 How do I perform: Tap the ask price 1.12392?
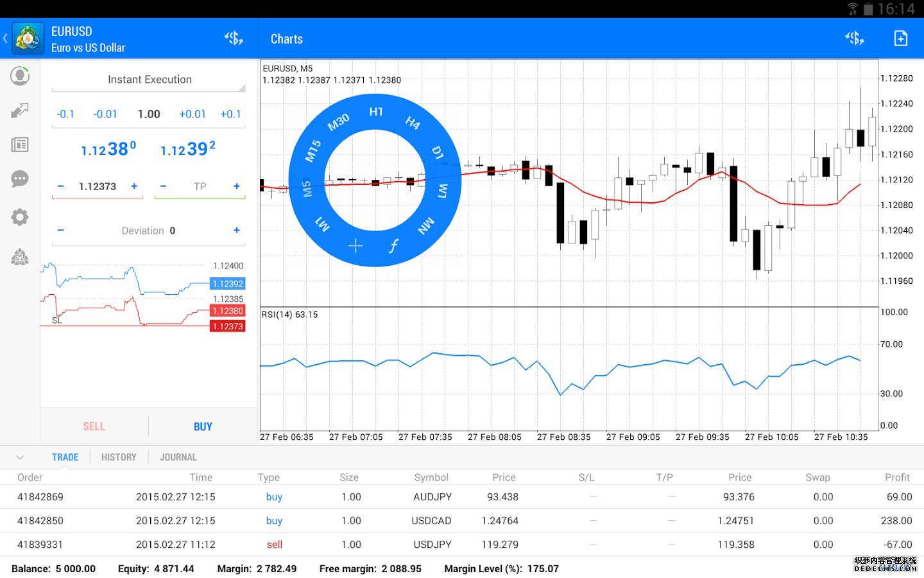click(188, 149)
